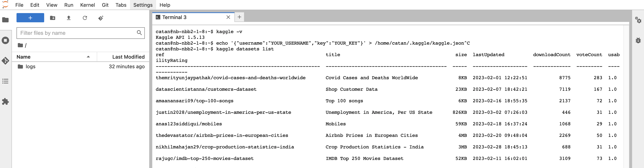Click the blue New Launcher button

30,18
